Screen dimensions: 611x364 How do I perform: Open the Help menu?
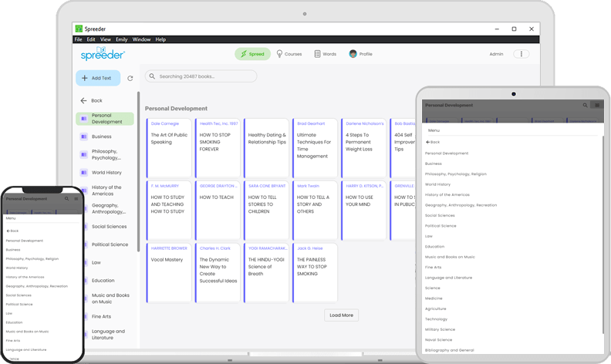click(160, 39)
